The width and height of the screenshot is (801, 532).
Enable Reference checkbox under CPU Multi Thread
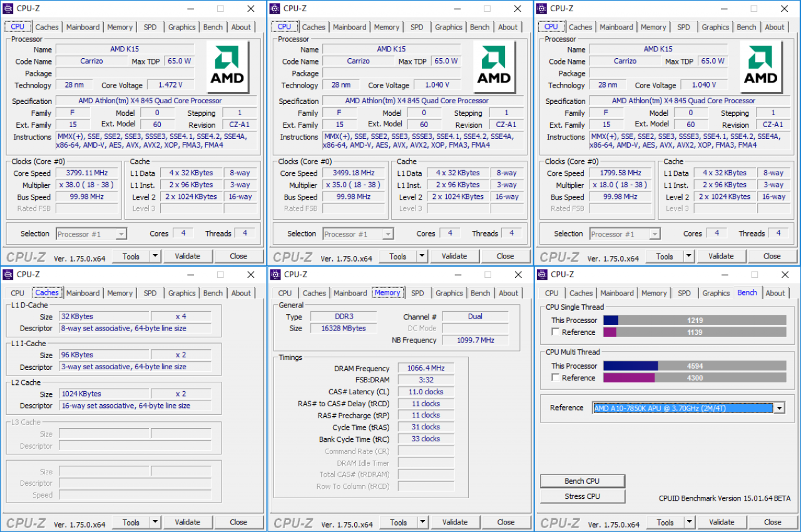555,377
